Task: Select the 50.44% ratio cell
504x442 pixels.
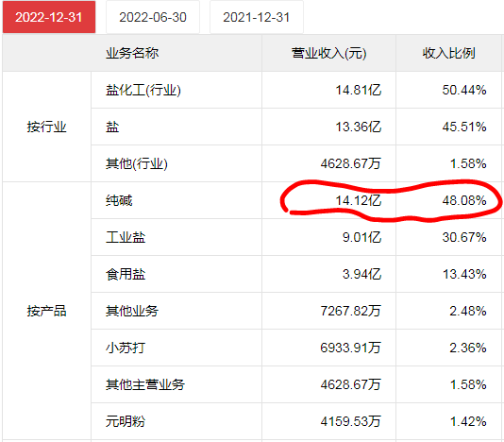Action: (x=448, y=90)
